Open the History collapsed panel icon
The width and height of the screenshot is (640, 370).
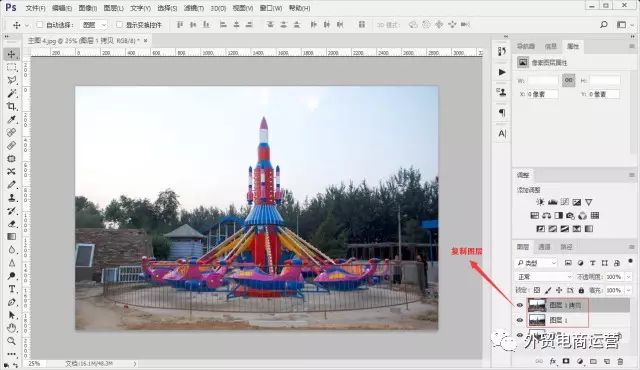click(x=502, y=51)
